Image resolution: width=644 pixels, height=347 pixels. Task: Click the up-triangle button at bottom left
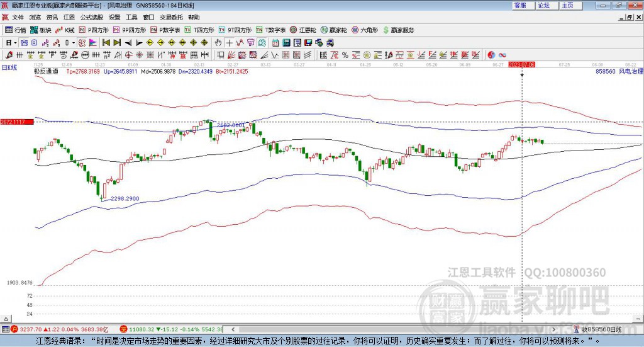click(6, 319)
